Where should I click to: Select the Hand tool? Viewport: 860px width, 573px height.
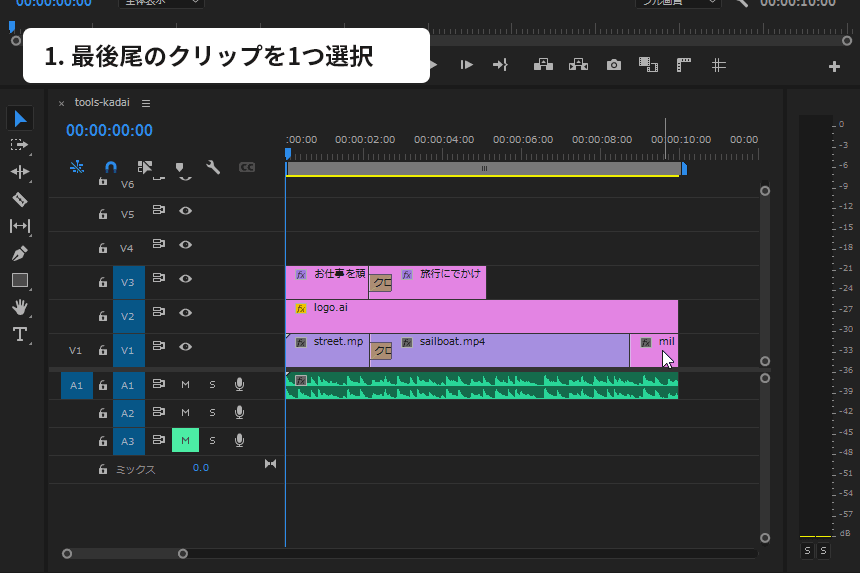click(x=20, y=307)
